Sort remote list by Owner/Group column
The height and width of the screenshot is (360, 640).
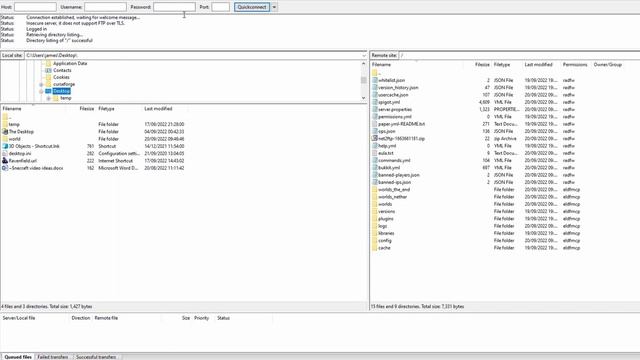click(x=608, y=65)
